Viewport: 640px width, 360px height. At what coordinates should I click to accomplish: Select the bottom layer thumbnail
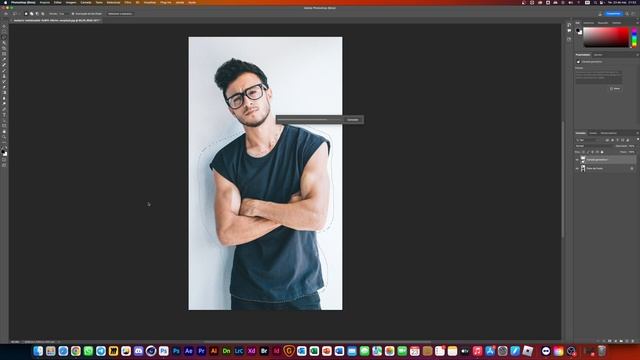[x=583, y=168]
